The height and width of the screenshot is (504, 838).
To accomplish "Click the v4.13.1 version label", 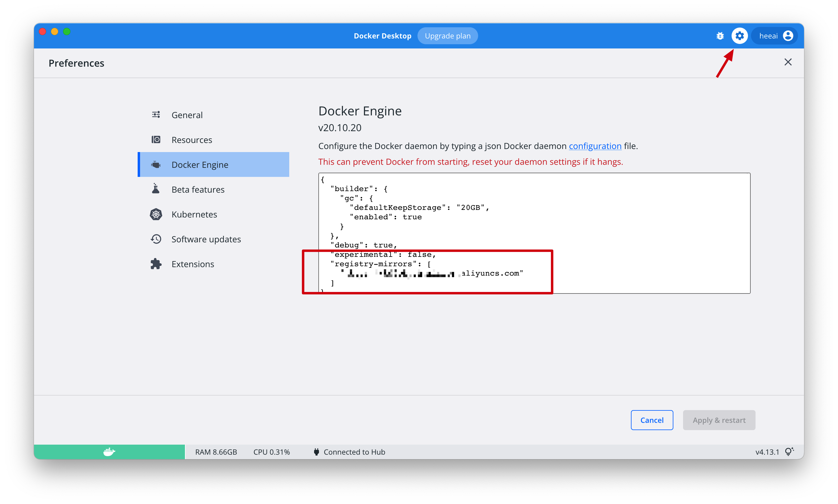I will (767, 452).
